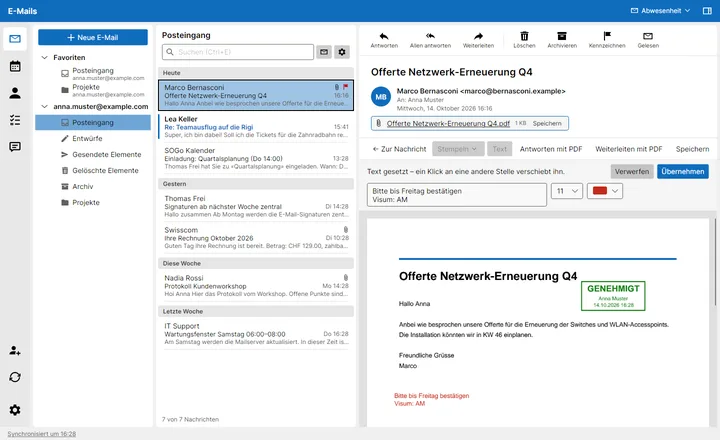Click the Löschen trash icon
This screenshot has height=440, width=720.
[x=524, y=40]
